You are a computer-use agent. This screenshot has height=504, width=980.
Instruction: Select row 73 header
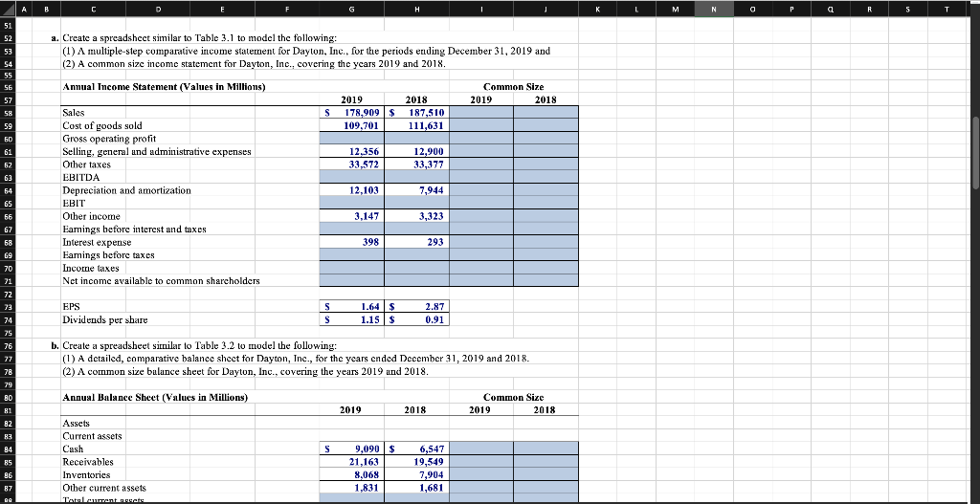(x=8, y=307)
